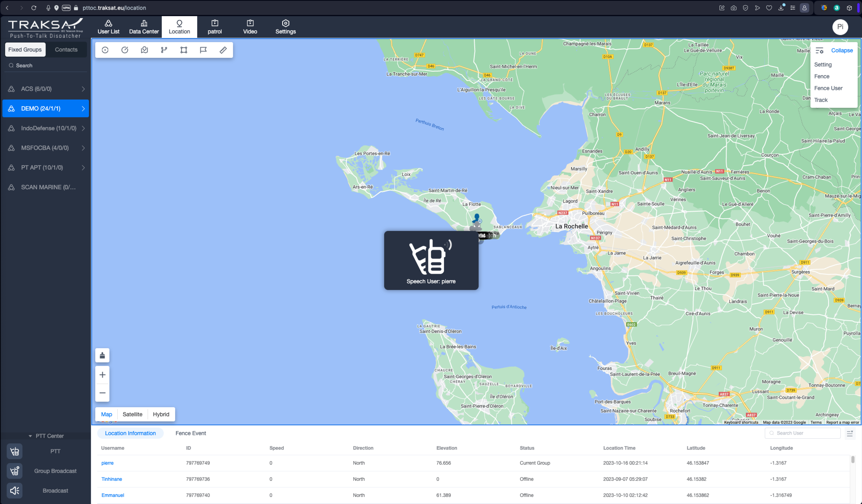Collapse the PTT Center section

click(30, 436)
